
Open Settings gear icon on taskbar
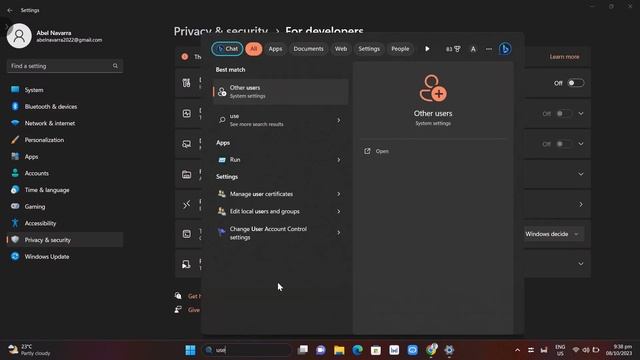pos(449,350)
